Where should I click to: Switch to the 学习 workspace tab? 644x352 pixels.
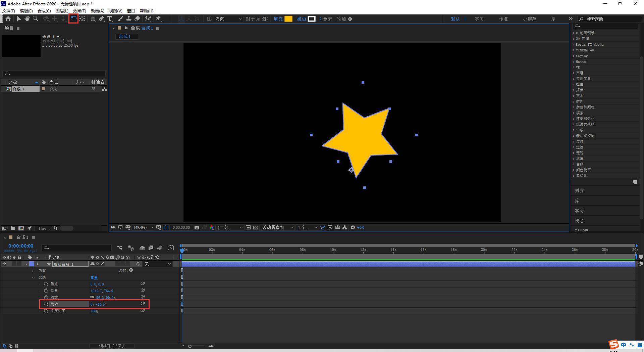(479, 19)
